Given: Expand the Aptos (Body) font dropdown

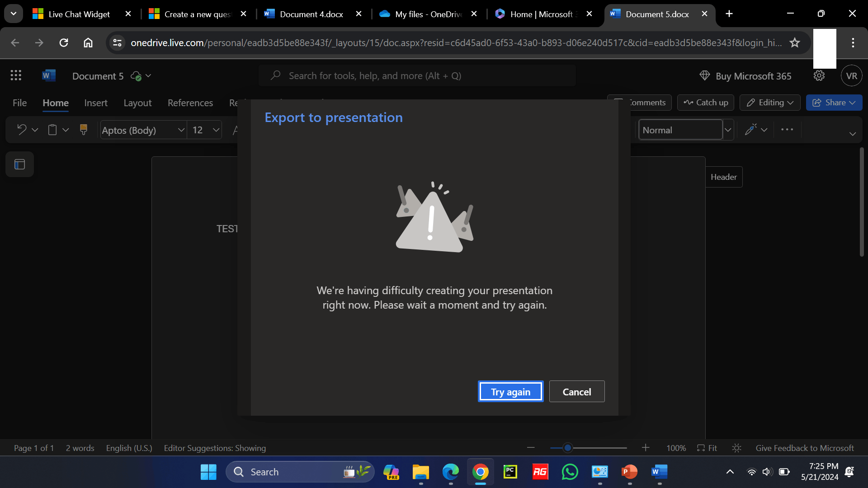Looking at the screenshot, I should pyautogui.click(x=181, y=130).
